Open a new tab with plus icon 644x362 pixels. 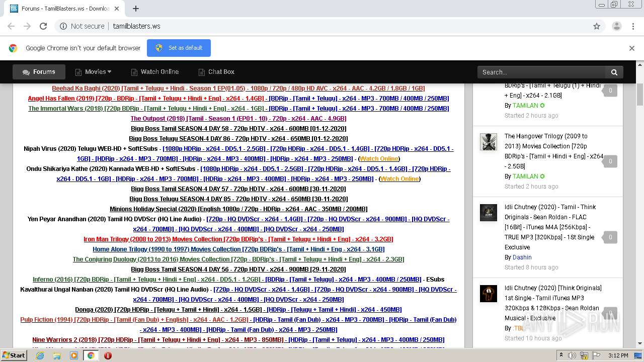(x=136, y=9)
